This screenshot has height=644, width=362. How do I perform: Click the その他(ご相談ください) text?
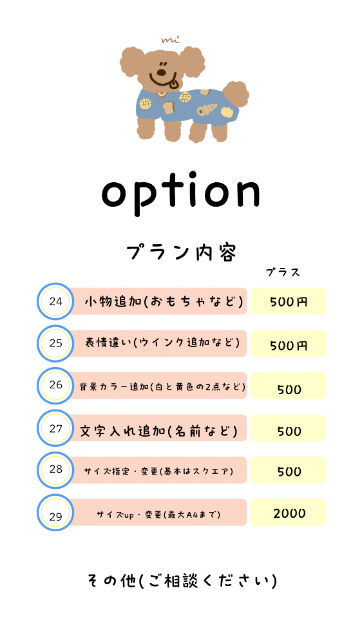[x=182, y=581]
